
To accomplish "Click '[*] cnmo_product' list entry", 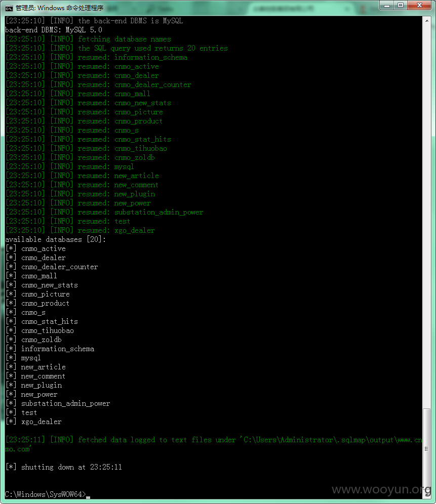I will tap(37, 303).
